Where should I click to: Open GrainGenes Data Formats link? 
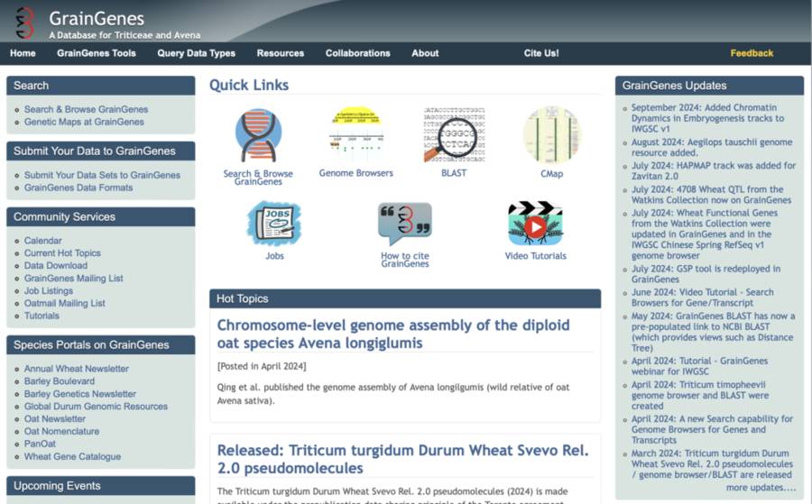[x=78, y=188]
